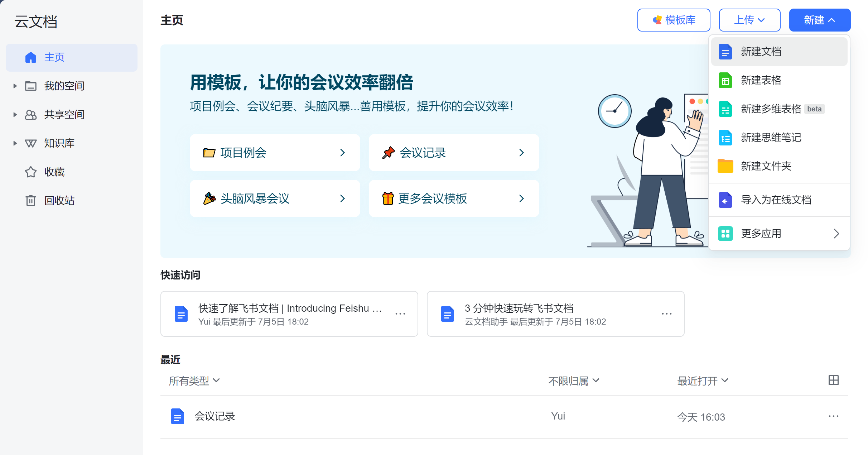Open Favorites (收藏) star item
Screen dimensions: 868x455
[x=54, y=172]
